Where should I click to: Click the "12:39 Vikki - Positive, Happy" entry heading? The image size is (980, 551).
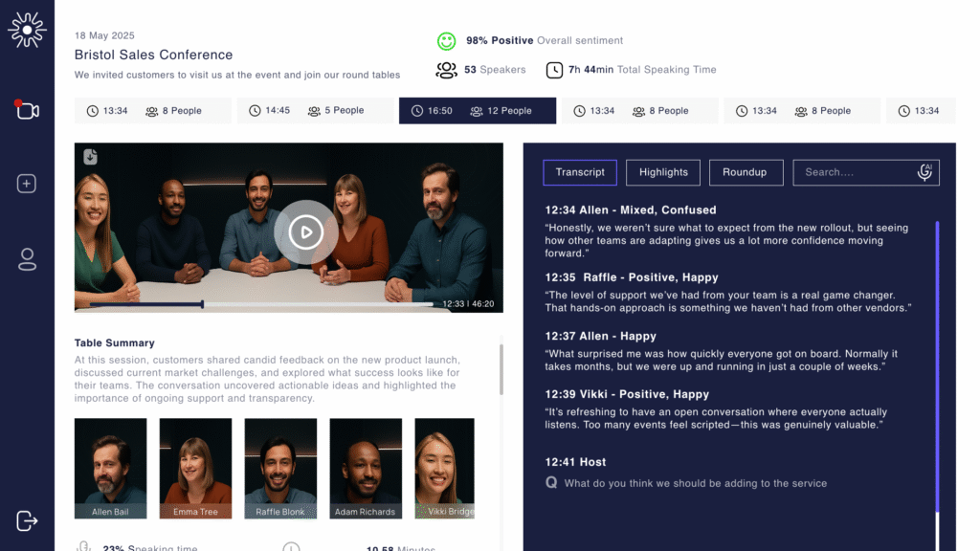pyautogui.click(x=627, y=394)
